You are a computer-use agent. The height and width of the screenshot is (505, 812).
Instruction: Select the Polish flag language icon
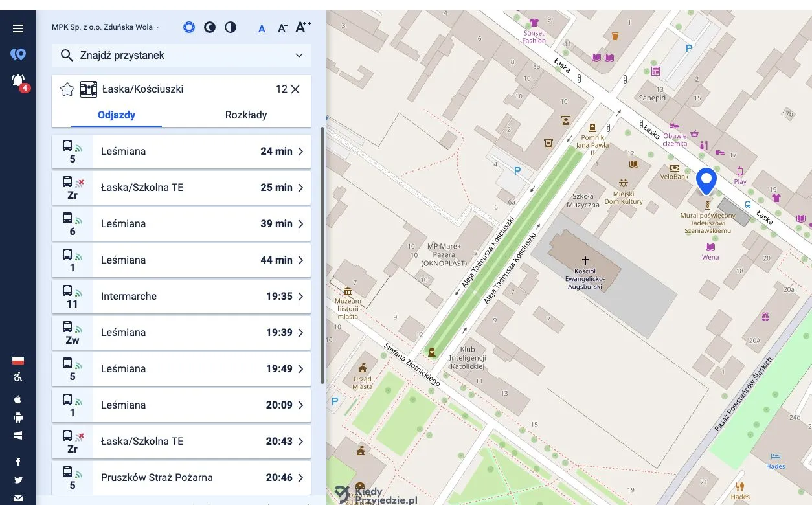tap(18, 361)
